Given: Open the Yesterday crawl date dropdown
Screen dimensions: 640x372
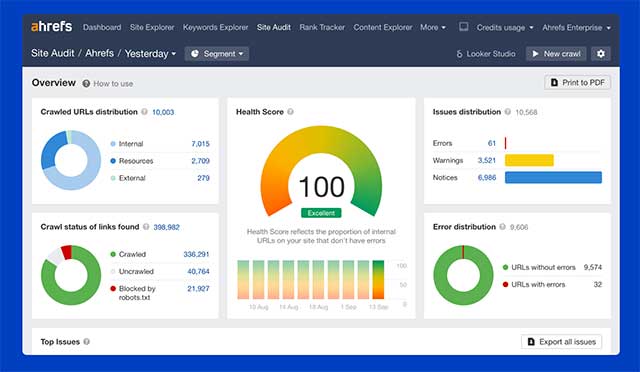Looking at the screenshot, I should [150, 53].
